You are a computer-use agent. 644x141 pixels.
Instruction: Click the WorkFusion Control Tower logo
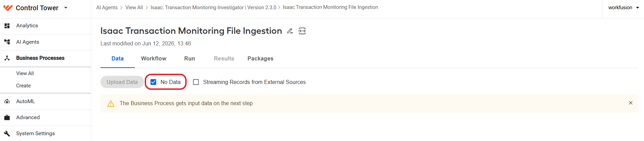click(8, 8)
